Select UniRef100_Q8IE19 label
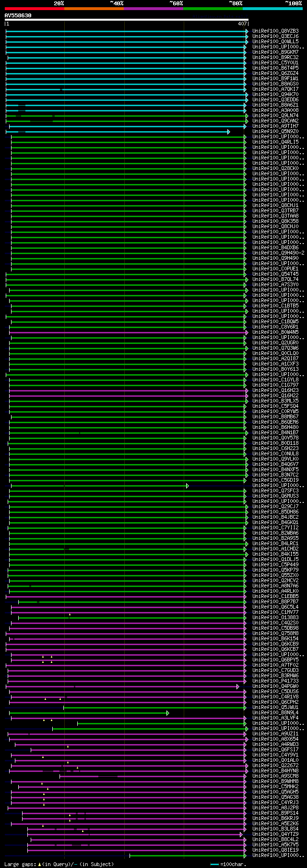The height and width of the screenshot is (868, 307). 275,850
